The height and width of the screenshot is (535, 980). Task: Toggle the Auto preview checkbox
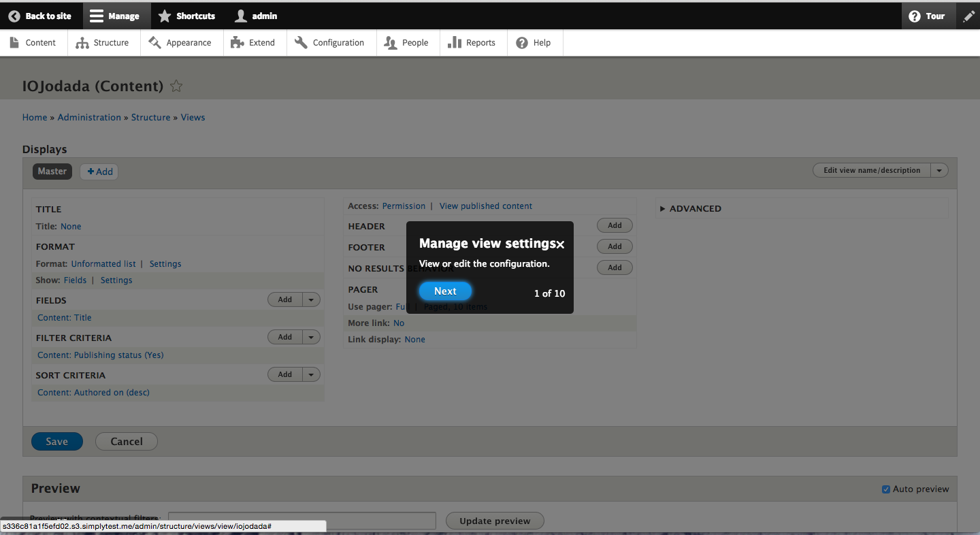(x=886, y=489)
